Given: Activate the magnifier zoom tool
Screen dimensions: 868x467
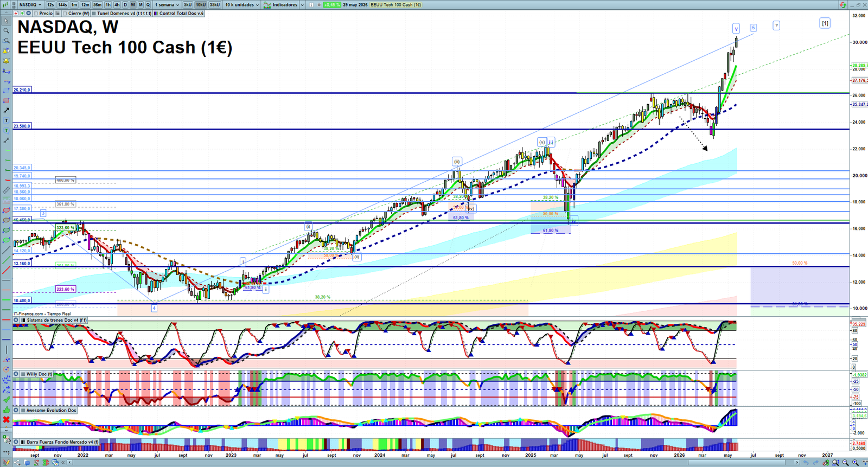Looking at the screenshot, I should [6, 30].
